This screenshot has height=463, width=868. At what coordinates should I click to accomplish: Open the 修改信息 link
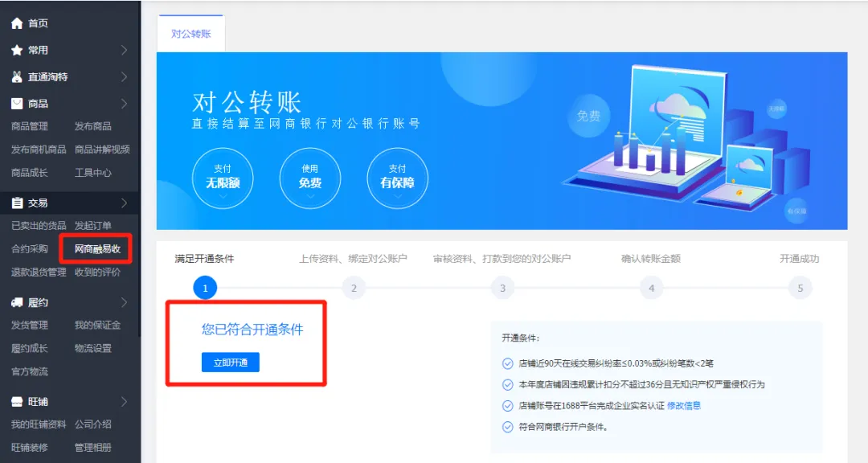click(684, 406)
